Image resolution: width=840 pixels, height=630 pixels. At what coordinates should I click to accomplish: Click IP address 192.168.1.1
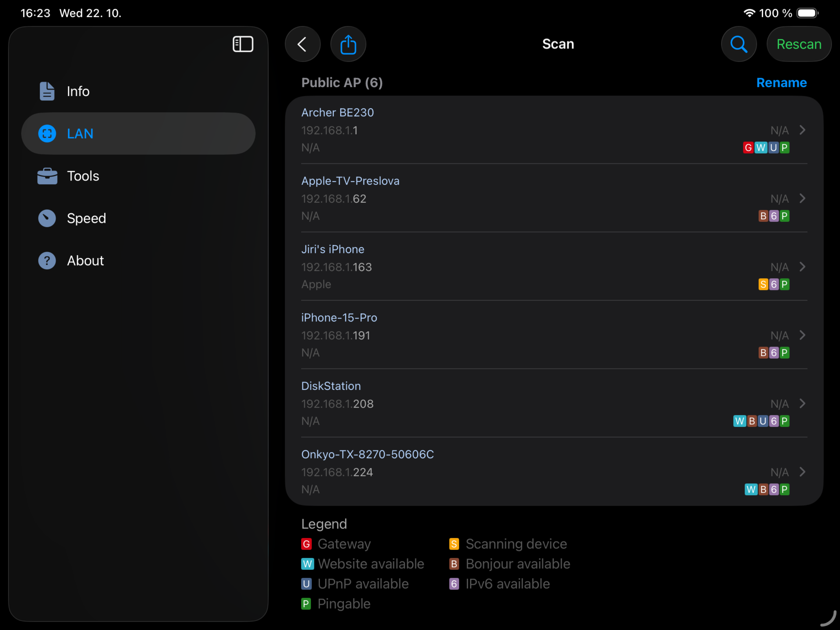pos(329,130)
